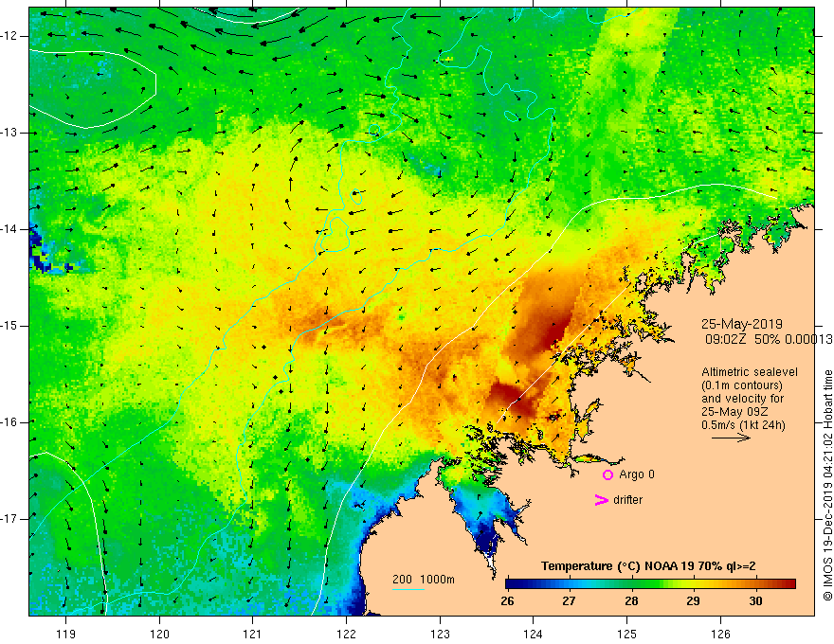Click the '0.5m/s (1kt 24h)' label
The height and width of the screenshot is (644, 834).
(743, 425)
